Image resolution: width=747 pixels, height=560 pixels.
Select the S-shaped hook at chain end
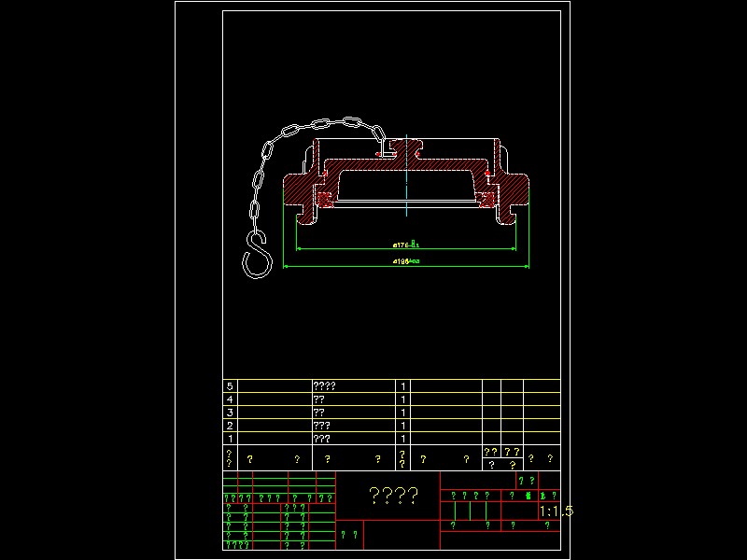(258, 254)
